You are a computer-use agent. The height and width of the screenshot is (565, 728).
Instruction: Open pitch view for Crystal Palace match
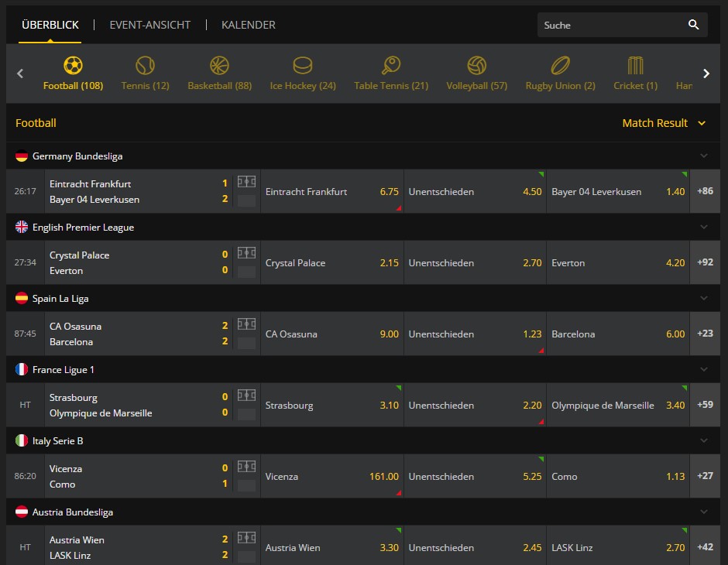(246, 253)
